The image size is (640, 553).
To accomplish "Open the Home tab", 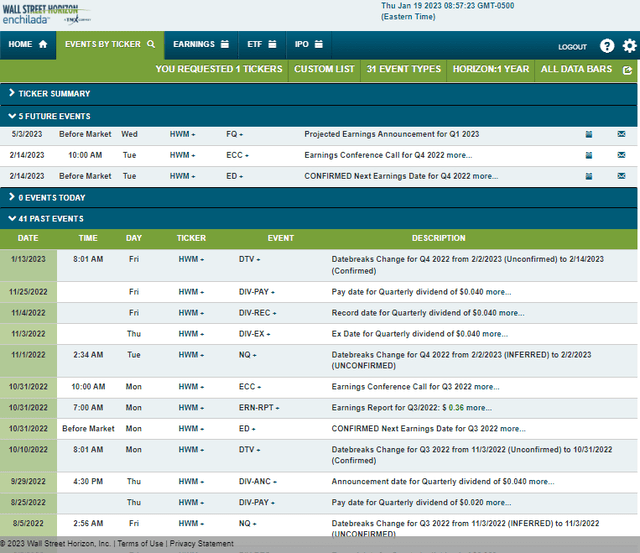I will (28, 45).
